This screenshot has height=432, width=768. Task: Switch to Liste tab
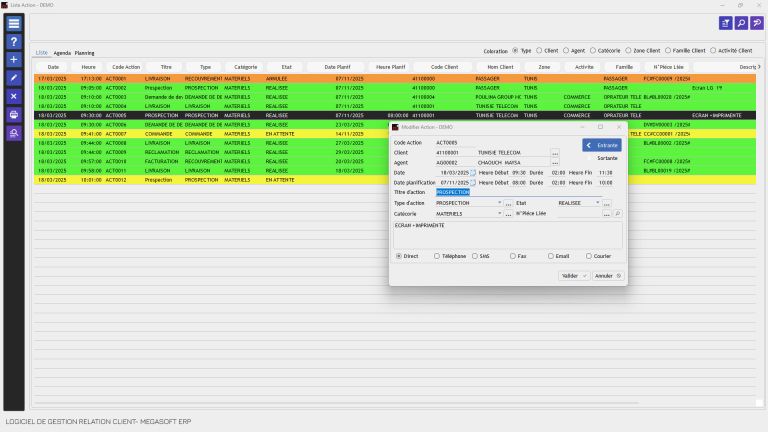tap(42, 52)
